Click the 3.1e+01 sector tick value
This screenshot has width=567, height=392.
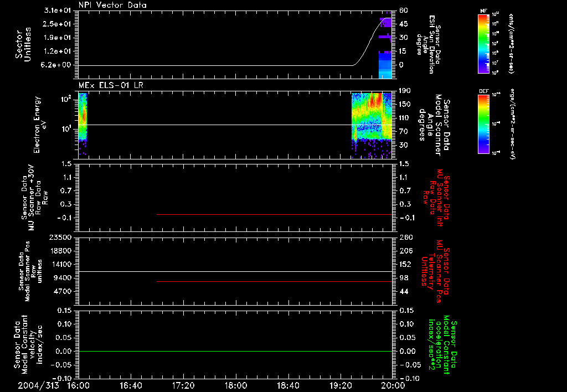(58, 11)
